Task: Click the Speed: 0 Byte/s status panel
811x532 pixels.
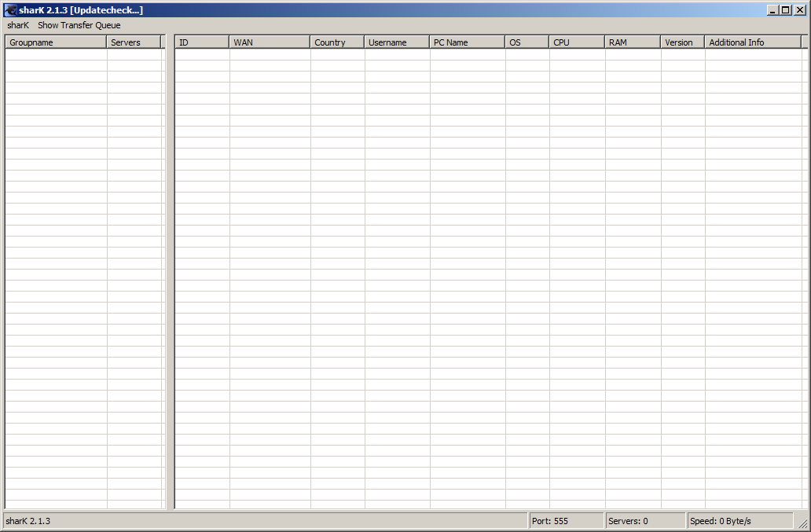Action: [x=739, y=521]
